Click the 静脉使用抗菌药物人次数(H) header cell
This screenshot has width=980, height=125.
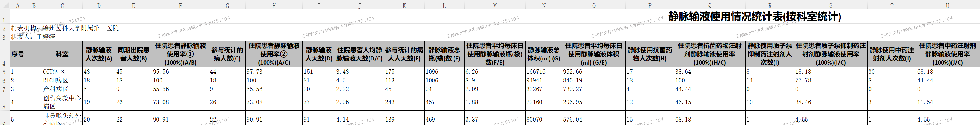pyautogui.click(x=649, y=54)
